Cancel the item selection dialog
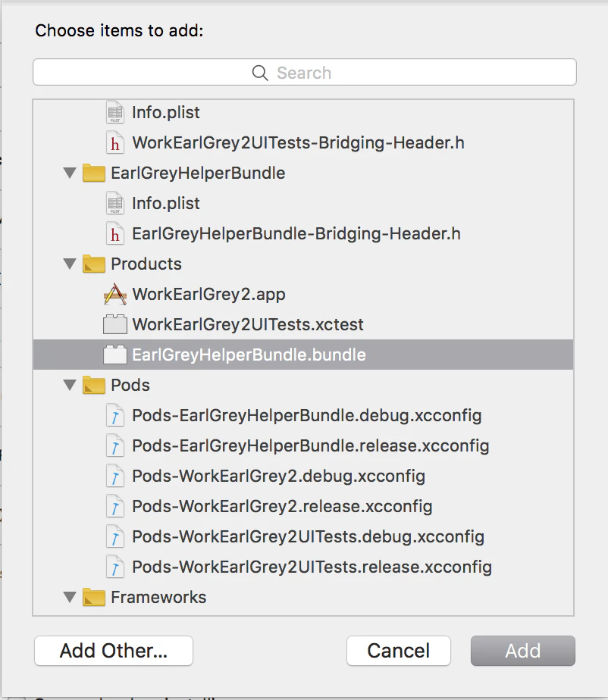Viewport: 608px width, 700px height. (399, 651)
